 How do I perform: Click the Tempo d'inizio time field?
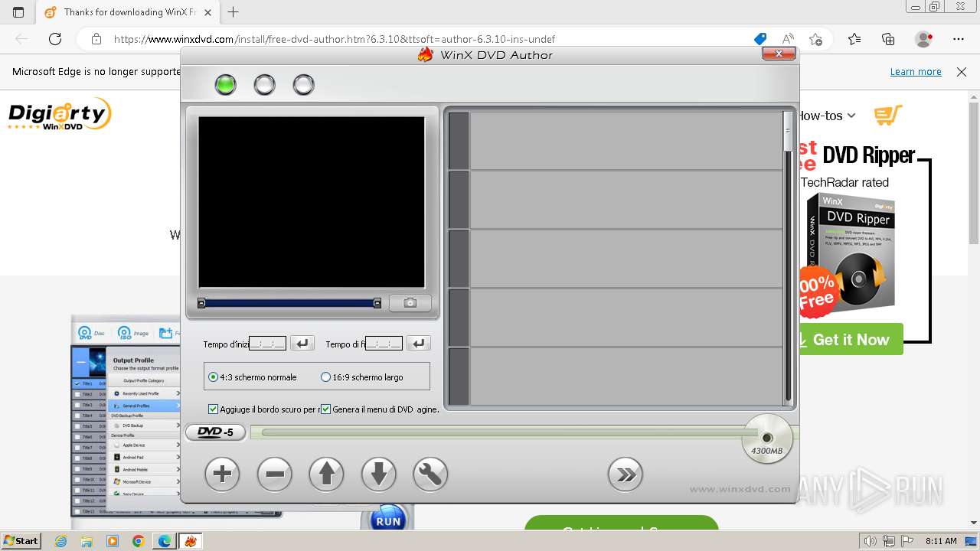coord(267,344)
